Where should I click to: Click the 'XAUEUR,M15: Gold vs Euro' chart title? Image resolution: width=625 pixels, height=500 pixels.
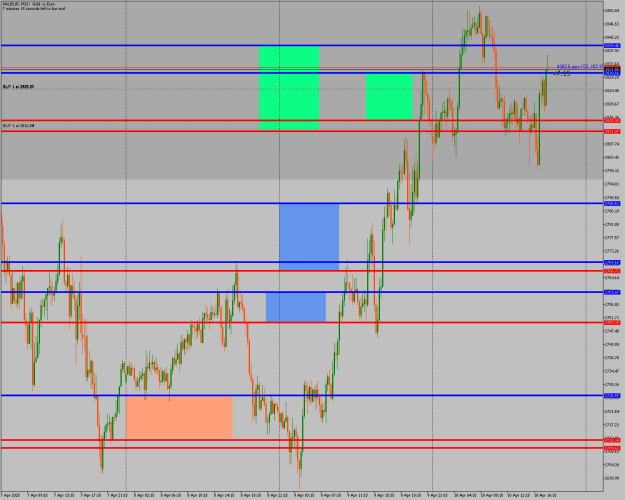[29, 4]
